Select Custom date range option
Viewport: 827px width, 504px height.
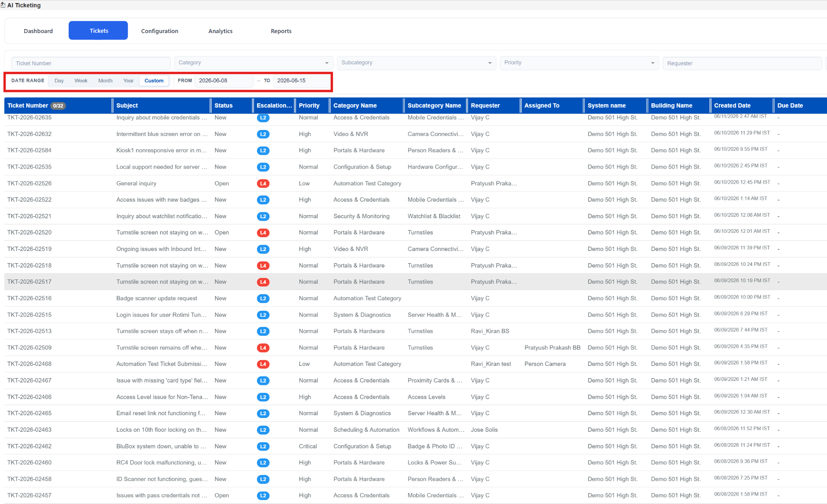point(154,81)
